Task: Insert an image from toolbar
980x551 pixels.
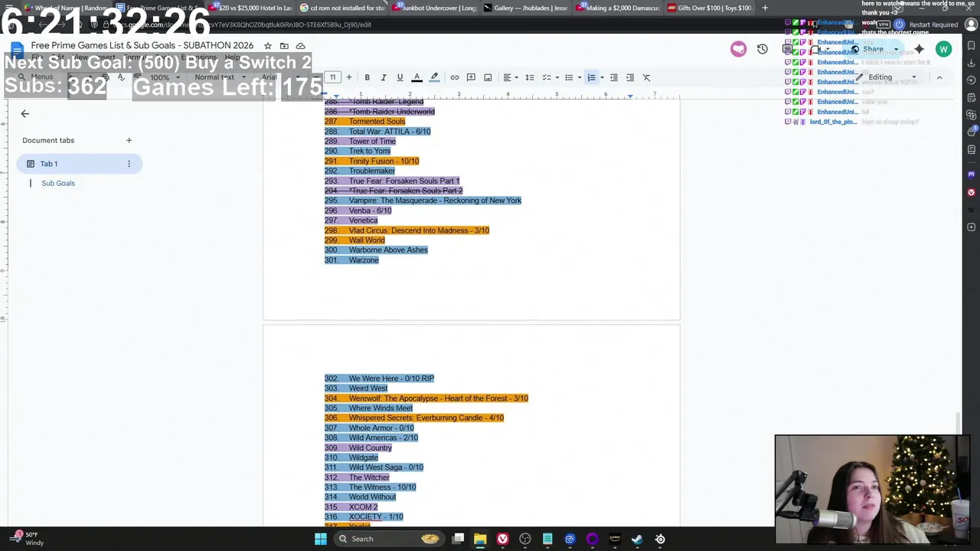Action: (x=488, y=77)
